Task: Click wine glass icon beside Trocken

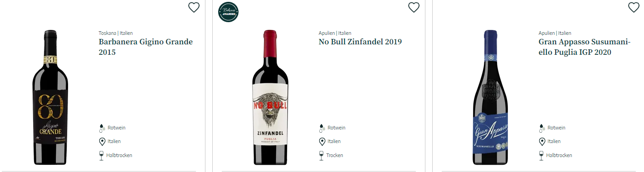Action: pos(322,156)
